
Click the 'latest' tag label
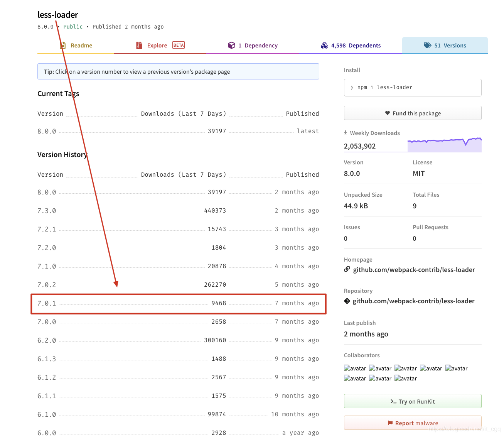[x=308, y=131]
